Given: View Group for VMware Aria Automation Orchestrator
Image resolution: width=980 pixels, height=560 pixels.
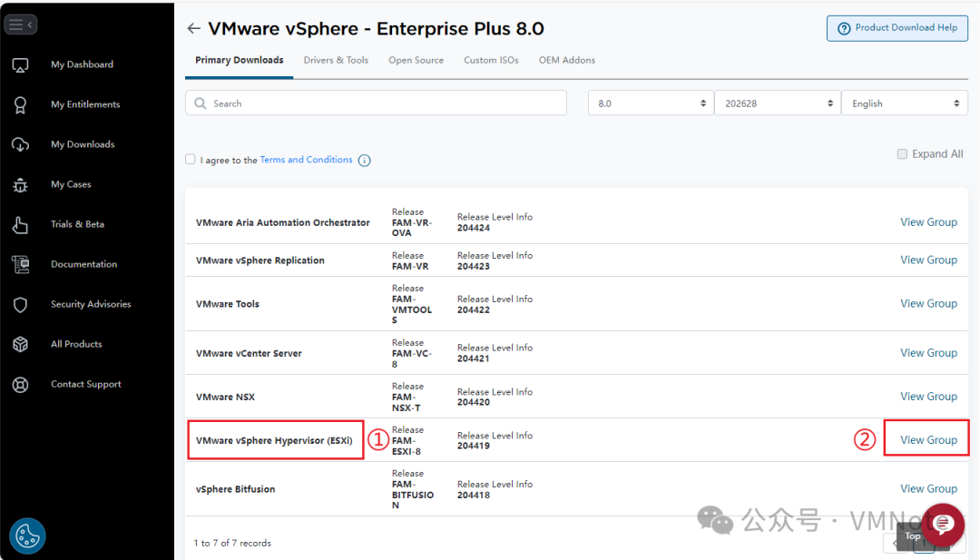Looking at the screenshot, I should point(928,222).
